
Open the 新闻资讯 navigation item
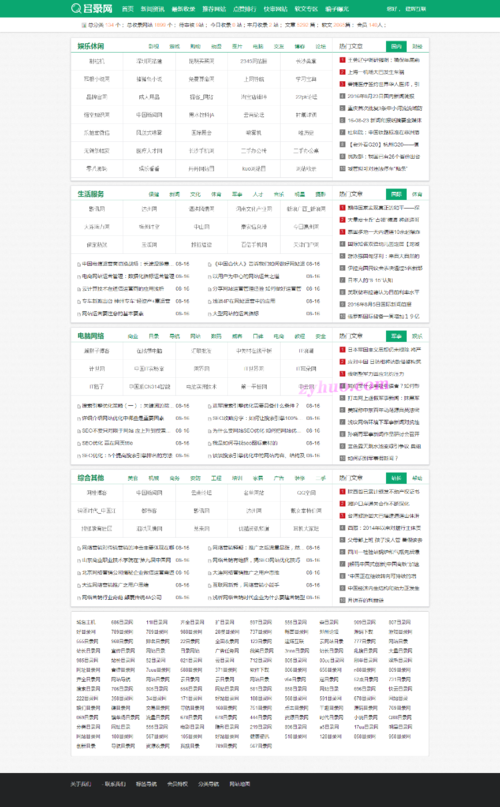click(x=152, y=9)
